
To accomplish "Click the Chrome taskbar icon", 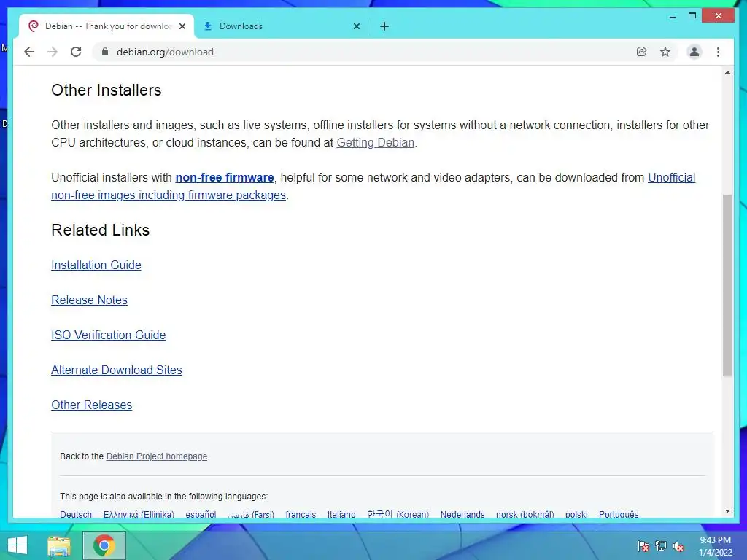I will click(104, 545).
